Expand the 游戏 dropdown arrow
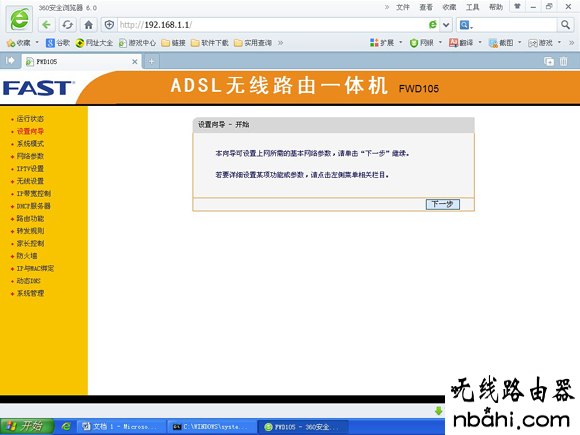580x435 pixels. click(559, 43)
